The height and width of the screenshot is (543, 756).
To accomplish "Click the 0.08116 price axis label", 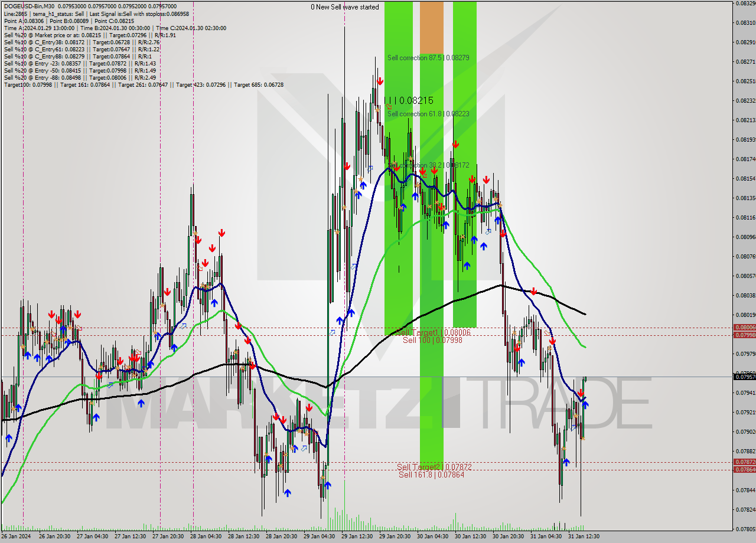I will [x=746, y=217].
